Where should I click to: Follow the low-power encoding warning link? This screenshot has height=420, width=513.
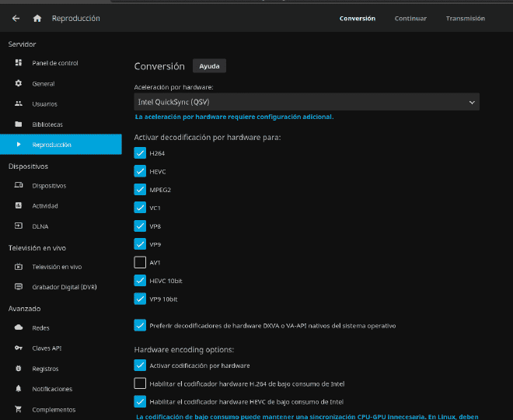[307, 416]
